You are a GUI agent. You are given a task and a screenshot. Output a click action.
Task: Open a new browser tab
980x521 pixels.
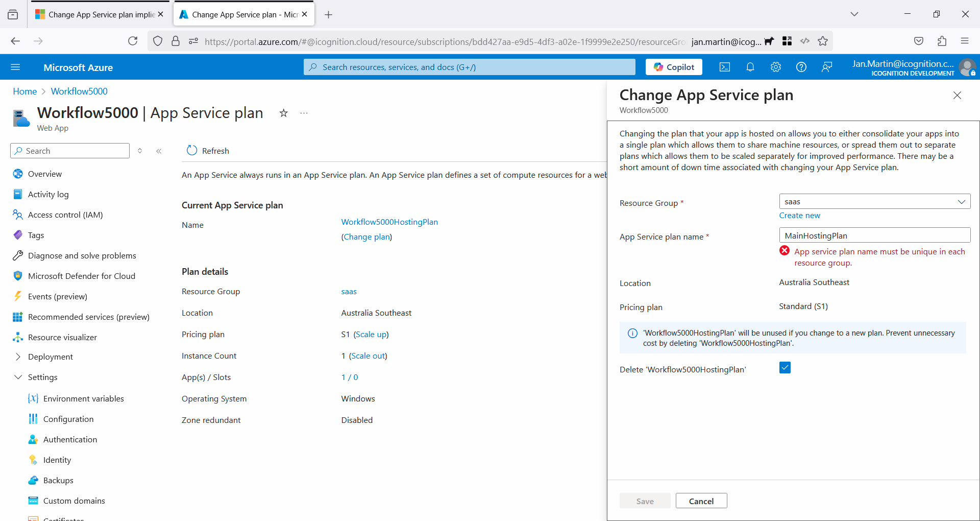(x=329, y=15)
